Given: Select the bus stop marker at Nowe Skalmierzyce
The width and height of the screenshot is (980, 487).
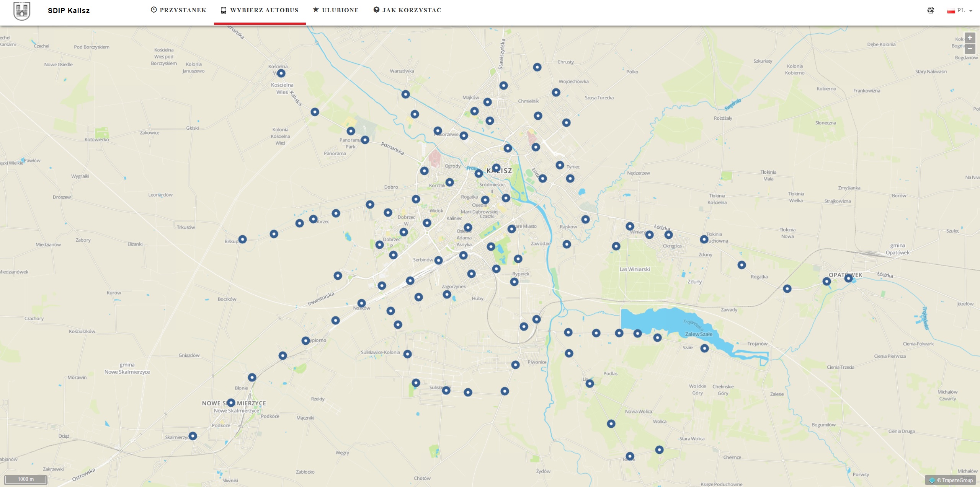Looking at the screenshot, I should click(x=231, y=402).
